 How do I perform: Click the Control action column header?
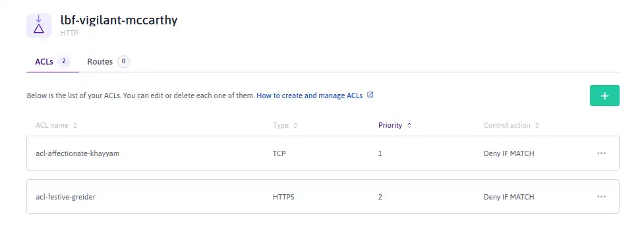(507, 125)
